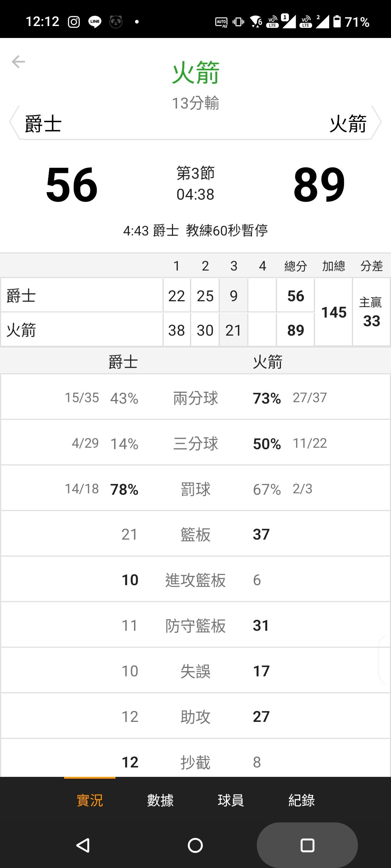Tap the 火箭 green title heading
The height and width of the screenshot is (868, 391).
click(x=195, y=73)
